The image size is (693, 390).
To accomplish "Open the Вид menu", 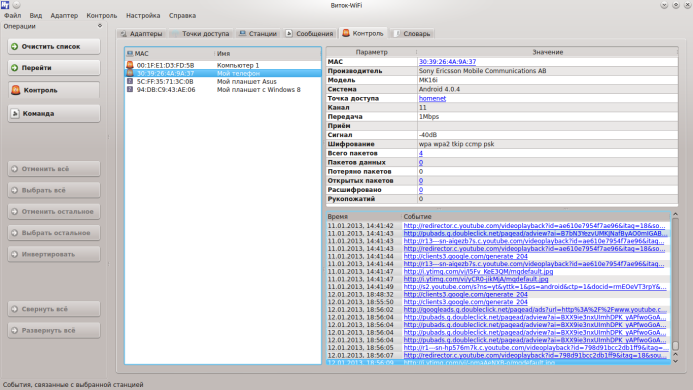I will pos(36,15).
